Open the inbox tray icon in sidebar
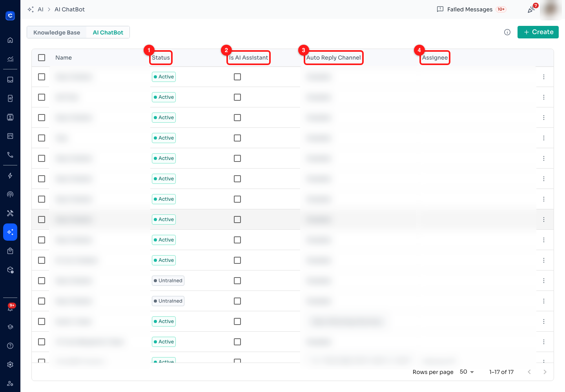This screenshot has height=392, width=565. tap(10, 80)
